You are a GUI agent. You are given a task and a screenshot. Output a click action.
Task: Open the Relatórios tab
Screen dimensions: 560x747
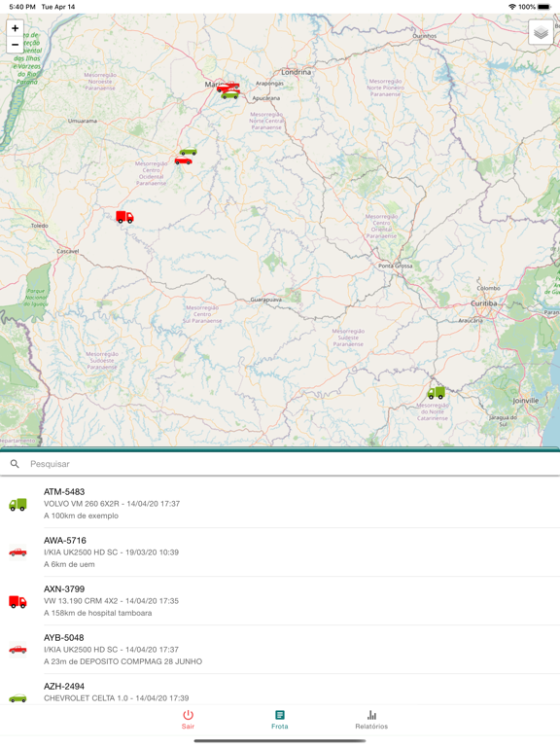371,720
